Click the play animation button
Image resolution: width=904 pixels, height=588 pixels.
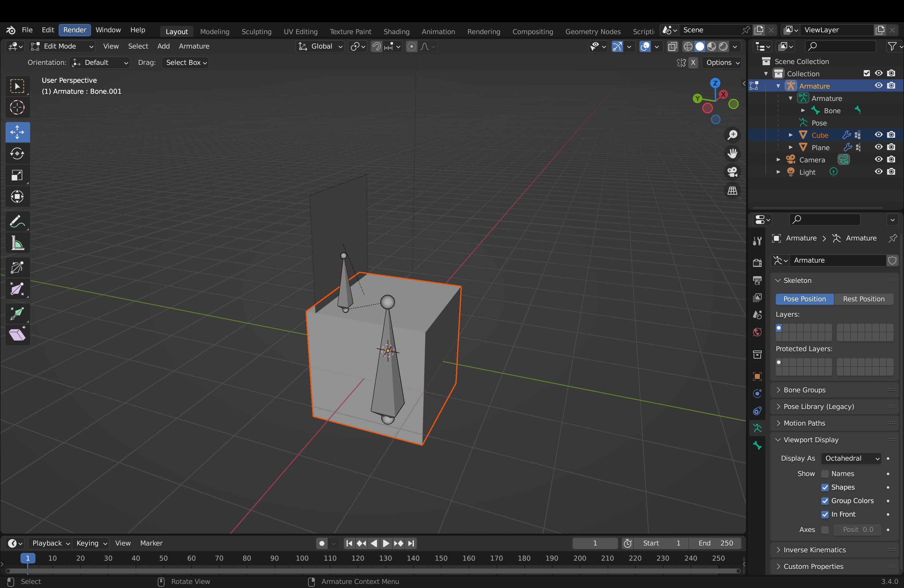(386, 543)
